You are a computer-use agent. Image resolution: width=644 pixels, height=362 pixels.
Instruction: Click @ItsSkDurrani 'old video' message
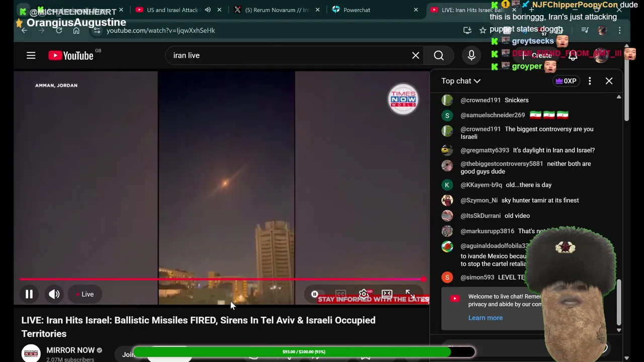click(x=517, y=216)
